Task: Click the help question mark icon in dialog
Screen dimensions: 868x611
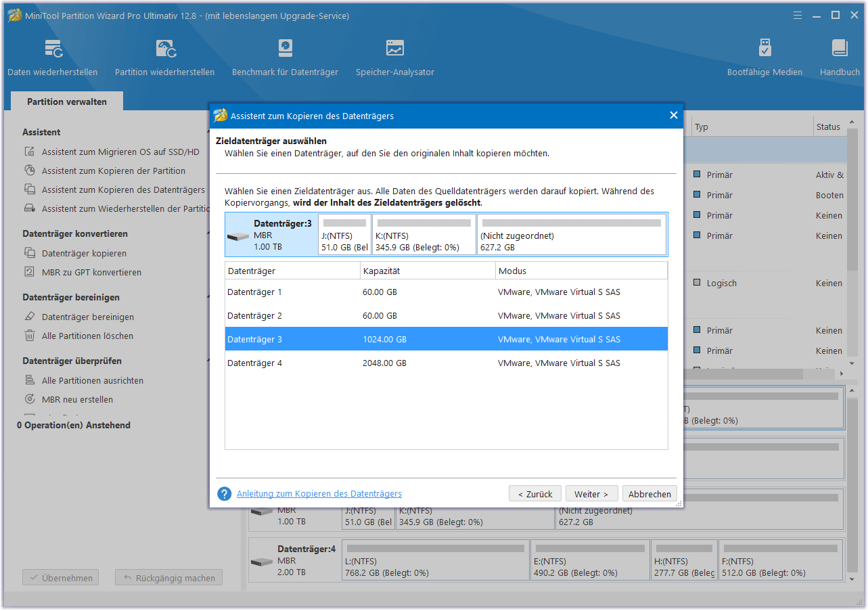Action: [225, 494]
